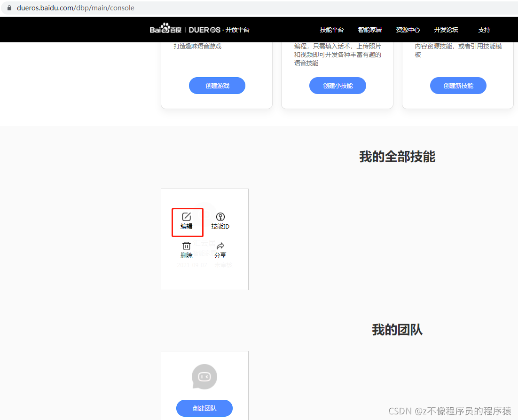Click the 创建新技能 button

[458, 86]
